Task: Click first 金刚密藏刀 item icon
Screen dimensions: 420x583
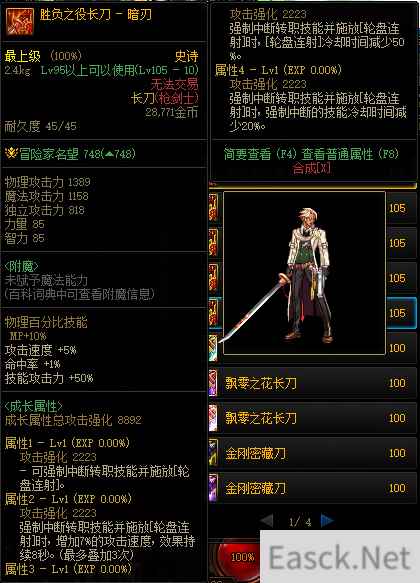Action: (x=213, y=452)
